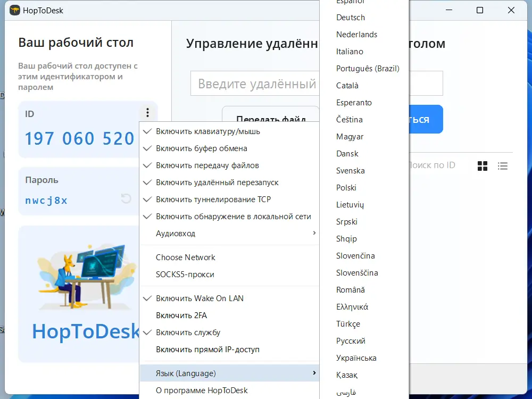Screen dimensions: 532x399
Task: Select Català language
Action: tap(364, 85)
